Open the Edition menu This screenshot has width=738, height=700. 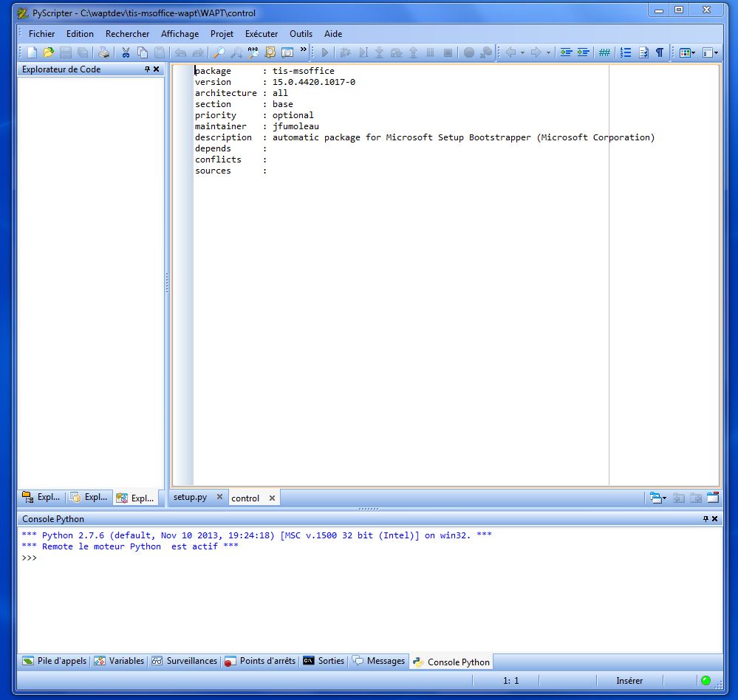[80, 34]
